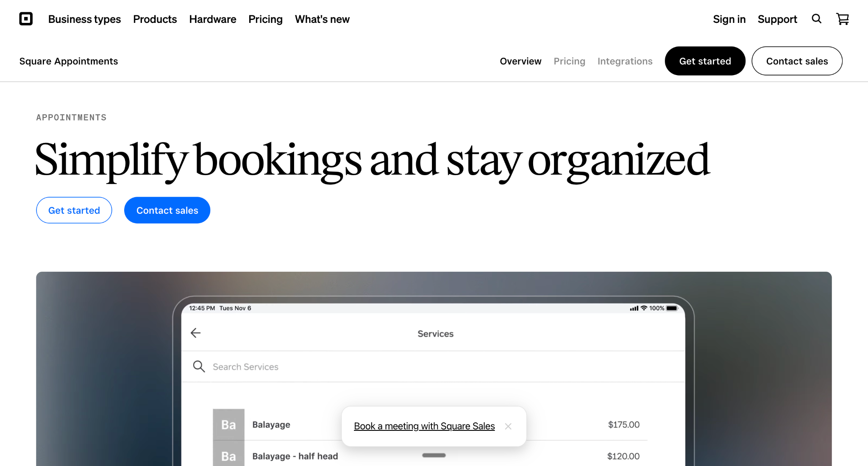Dismiss the Square Sales meeting popup
Screen dimensions: 868x466
508,426
